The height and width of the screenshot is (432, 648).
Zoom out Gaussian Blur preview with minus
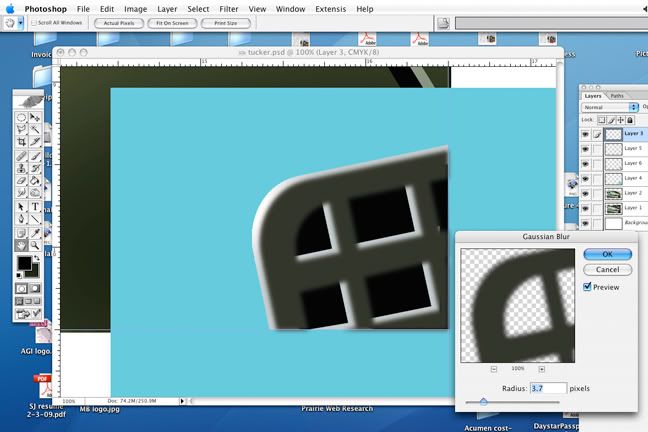(x=494, y=369)
